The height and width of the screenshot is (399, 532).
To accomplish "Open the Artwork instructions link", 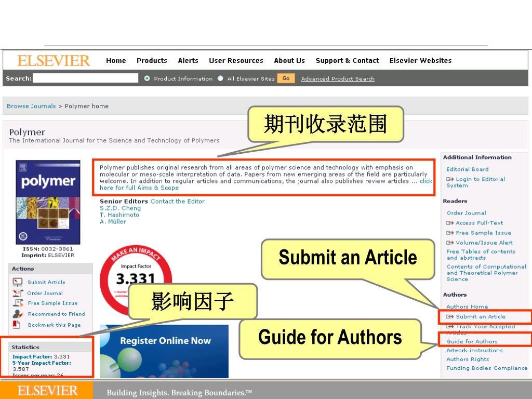I will [x=475, y=351].
